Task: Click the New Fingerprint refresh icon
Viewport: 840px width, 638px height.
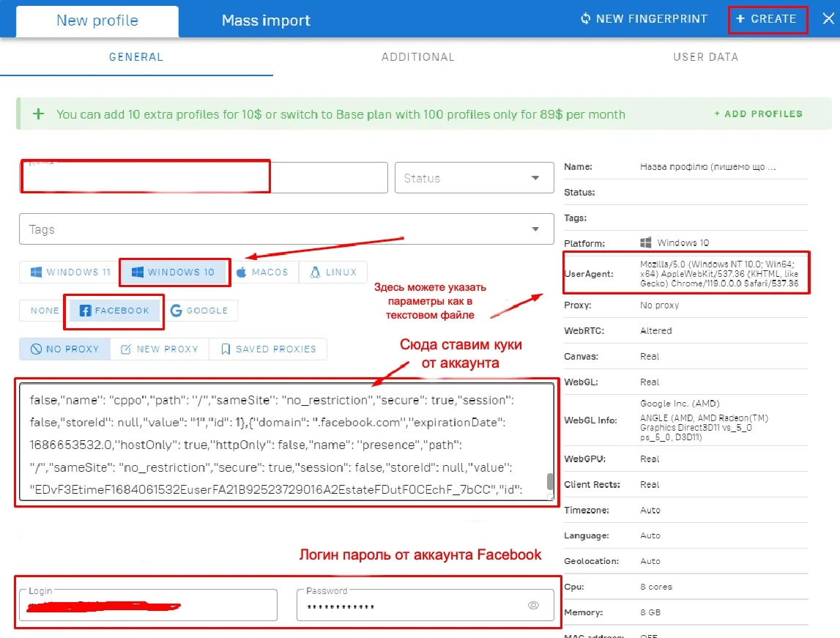Action: click(586, 19)
